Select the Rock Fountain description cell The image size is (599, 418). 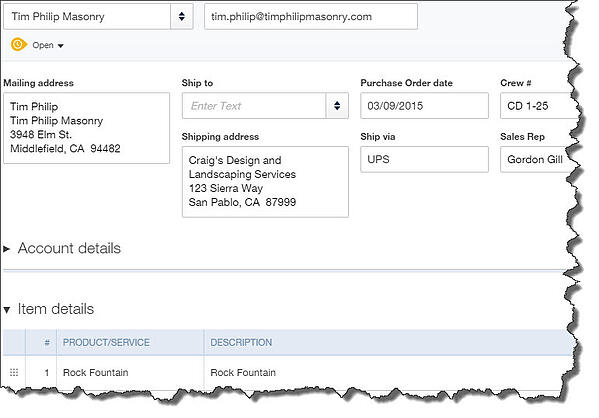386,373
